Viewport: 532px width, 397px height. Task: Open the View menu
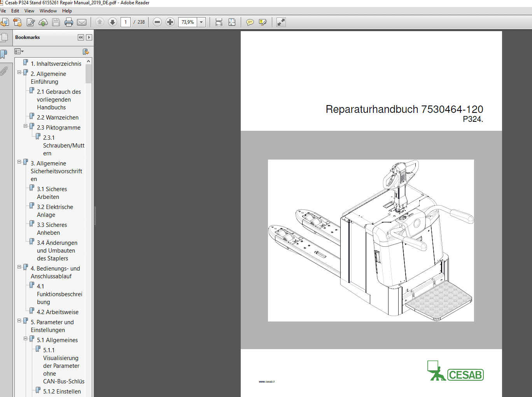29,11
